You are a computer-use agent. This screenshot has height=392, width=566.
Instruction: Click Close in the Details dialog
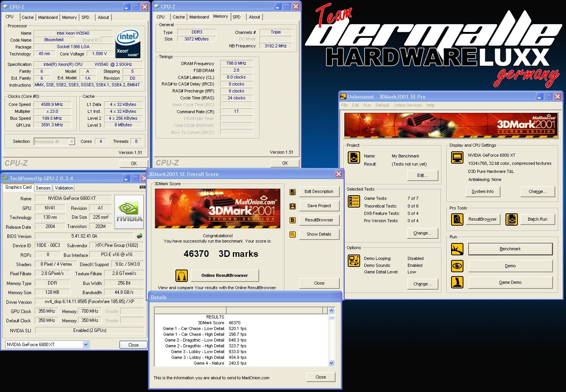pyautogui.click(x=321, y=377)
